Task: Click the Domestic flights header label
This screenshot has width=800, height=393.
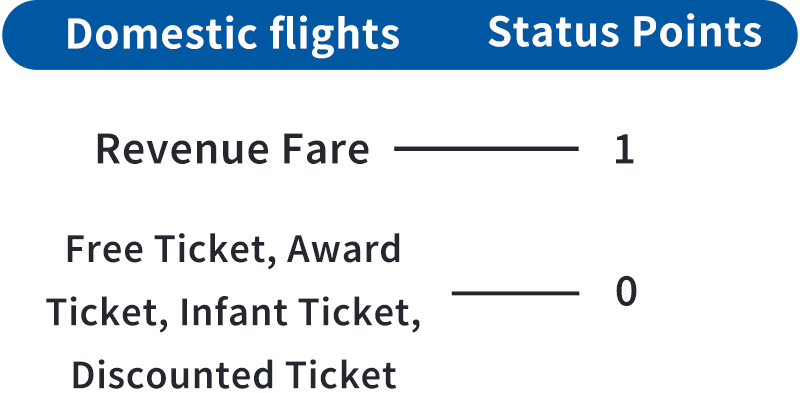Action: point(233,35)
